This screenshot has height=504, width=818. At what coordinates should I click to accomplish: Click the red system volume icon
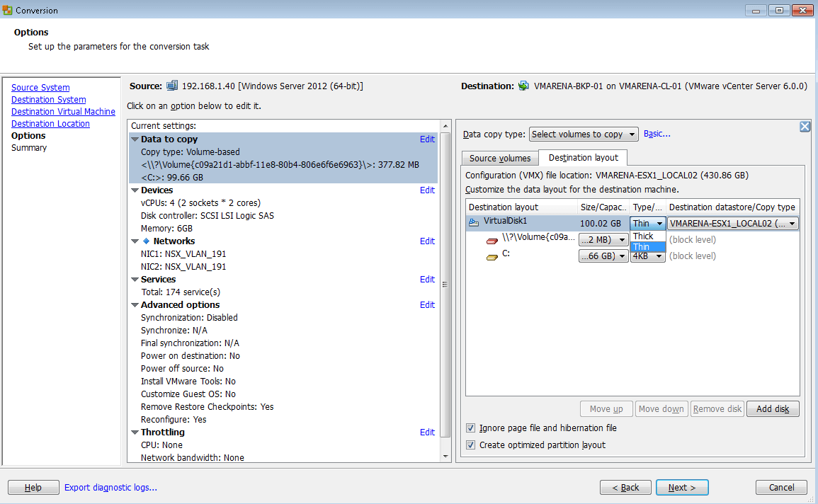pyautogui.click(x=492, y=241)
